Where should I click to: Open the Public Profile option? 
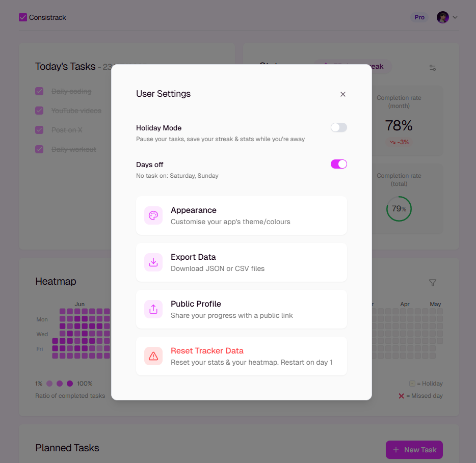click(x=242, y=309)
